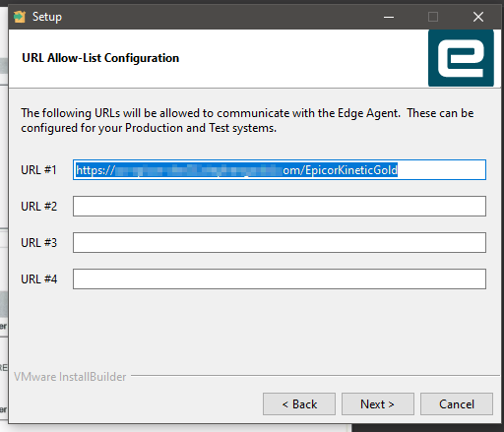Viewport: 504px width, 432px height.
Task: Go back using the Back button
Action: pos(299,404)
